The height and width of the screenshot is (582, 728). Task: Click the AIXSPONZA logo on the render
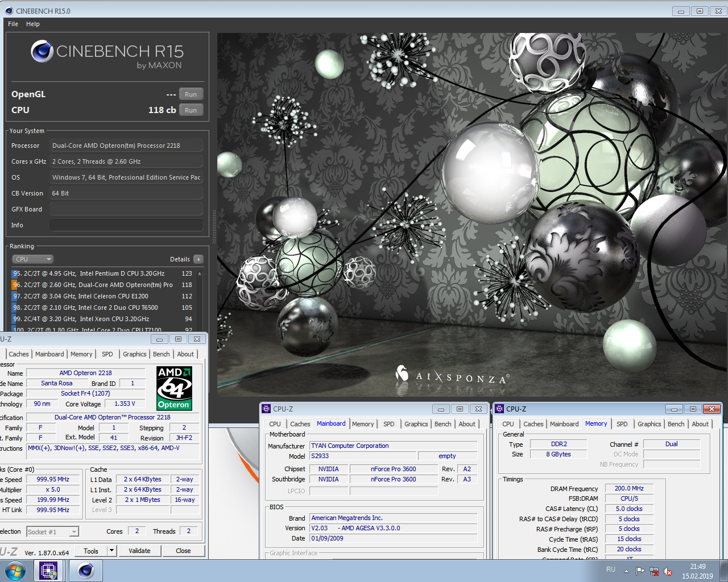452,375
